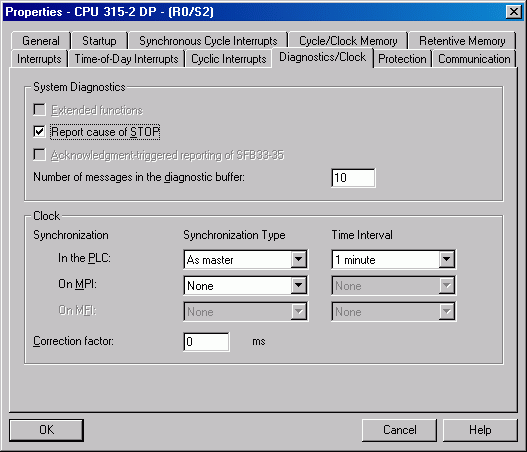The width and height of the screenshot is (527, 452).
Task: Open the Retentive Memory tab
Action: tap(462, 41)
